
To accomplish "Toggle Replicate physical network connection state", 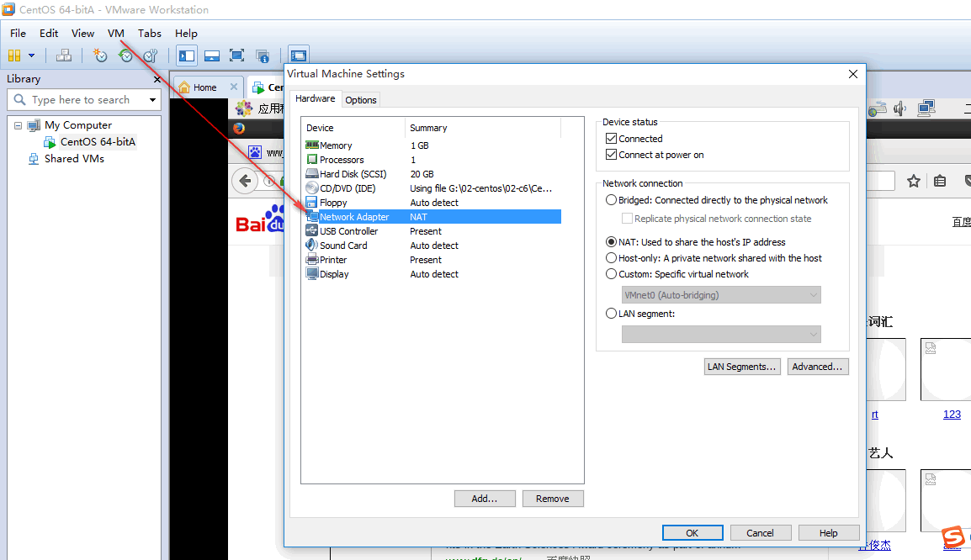I will [x=628, y=219].
